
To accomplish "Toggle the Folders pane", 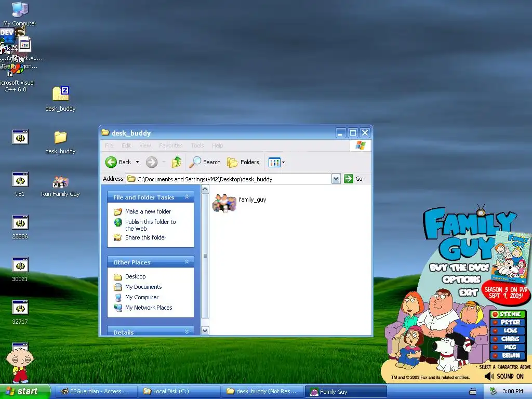I will tap(243, 162).
